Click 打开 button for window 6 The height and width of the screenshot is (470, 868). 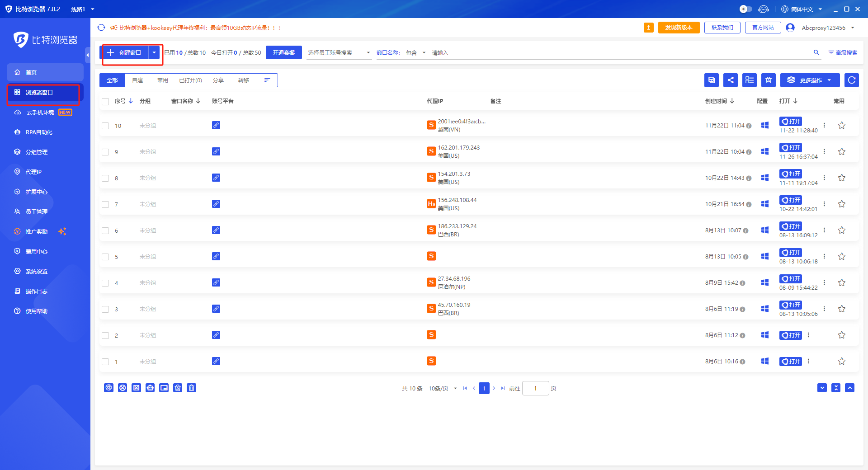(x=790, y=226)
